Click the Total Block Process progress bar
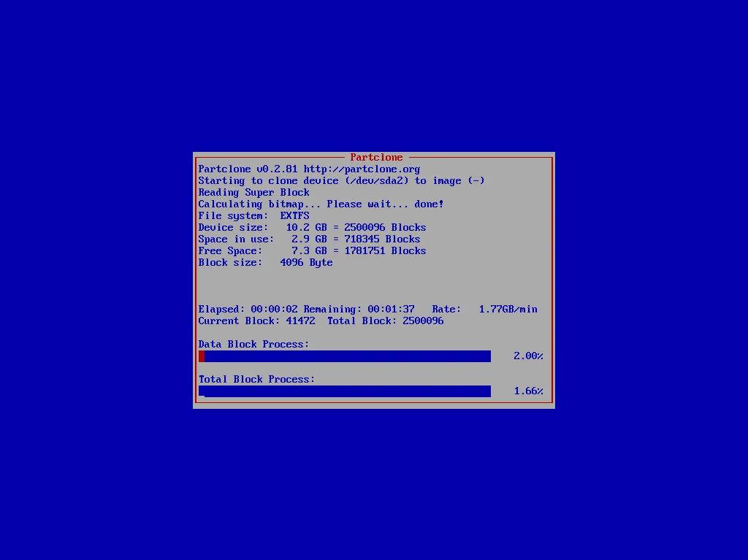748x560 pixels. 345,391
